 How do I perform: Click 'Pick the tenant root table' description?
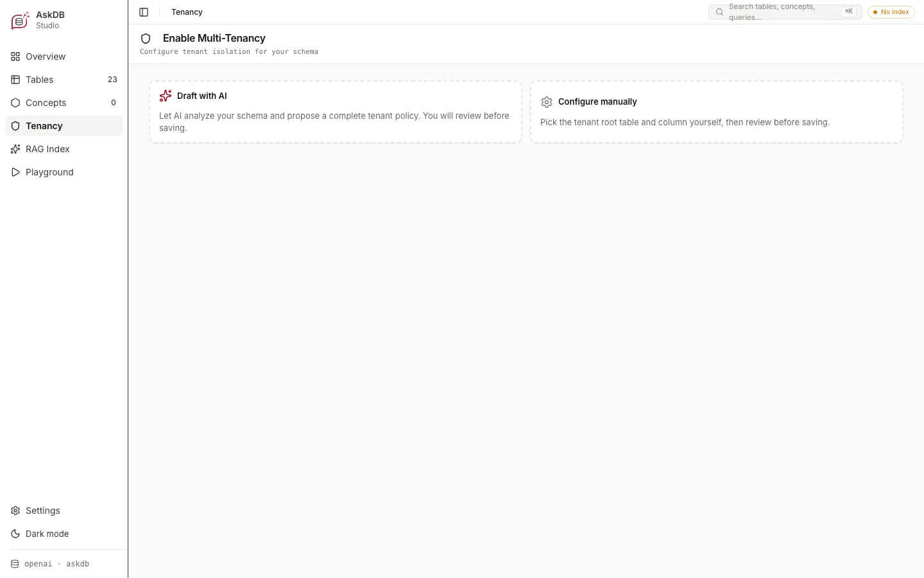(685, 122)
